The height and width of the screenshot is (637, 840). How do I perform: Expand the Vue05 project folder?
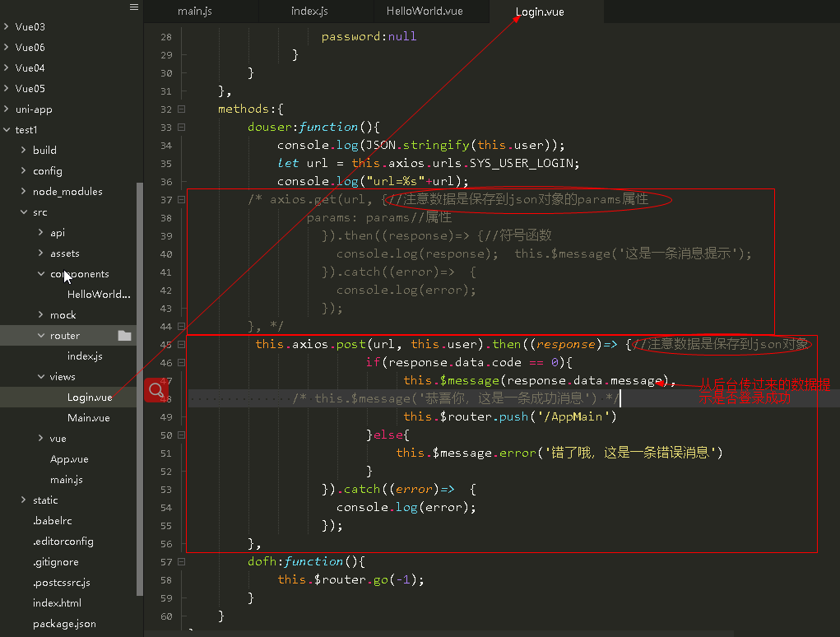point(7,88)
